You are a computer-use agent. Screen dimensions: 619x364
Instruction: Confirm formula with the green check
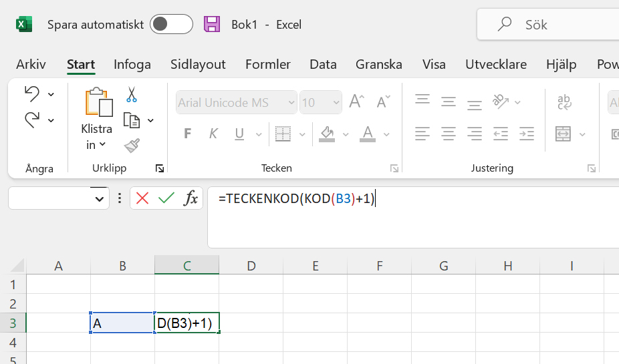[166, 198]
